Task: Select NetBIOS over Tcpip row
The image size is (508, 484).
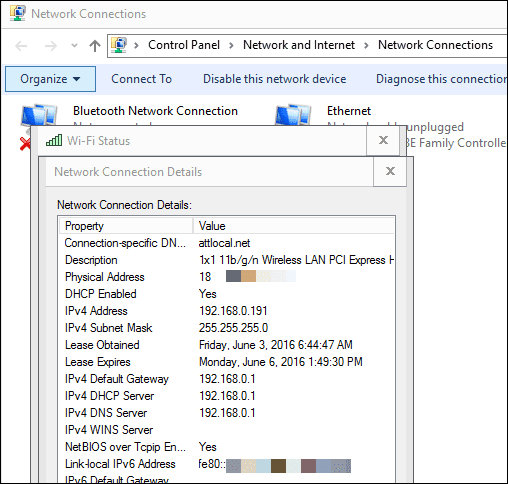Action: click(227, 447)
